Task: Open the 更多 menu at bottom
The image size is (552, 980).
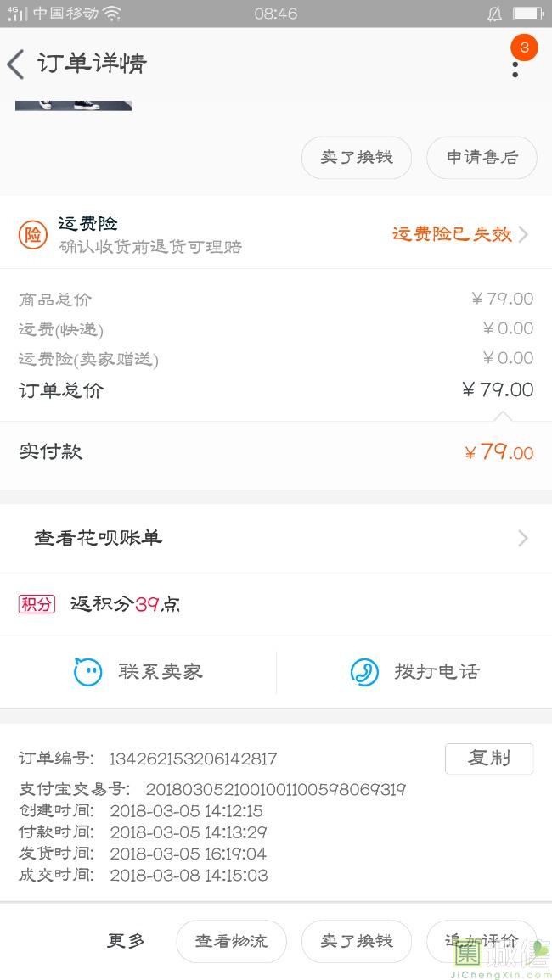Action: click(x=126, y=940)
